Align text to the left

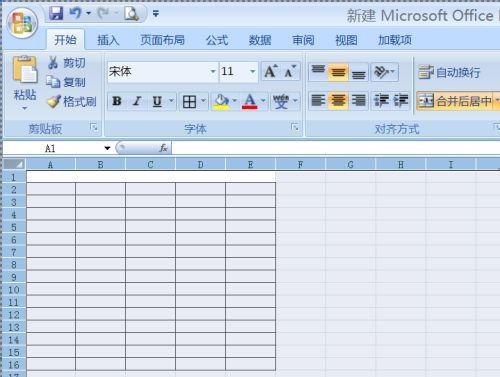(318, 101)
